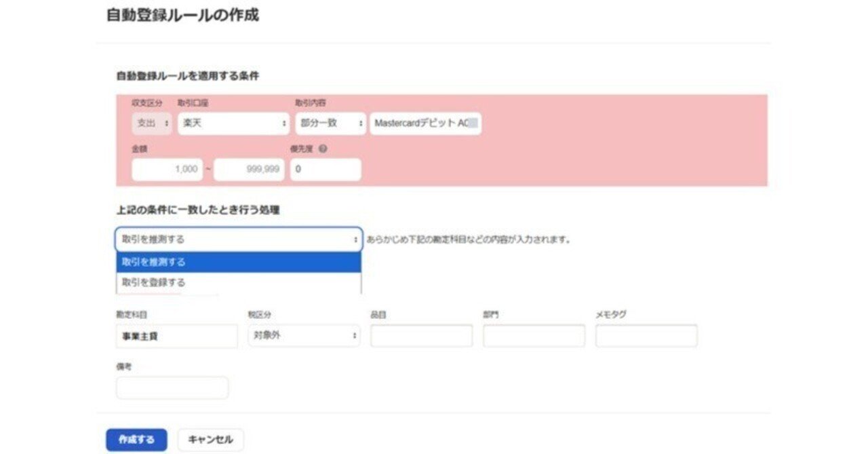
Task: Click the maximum amount field showing 999,999
Action: click(x=248, y=170)
